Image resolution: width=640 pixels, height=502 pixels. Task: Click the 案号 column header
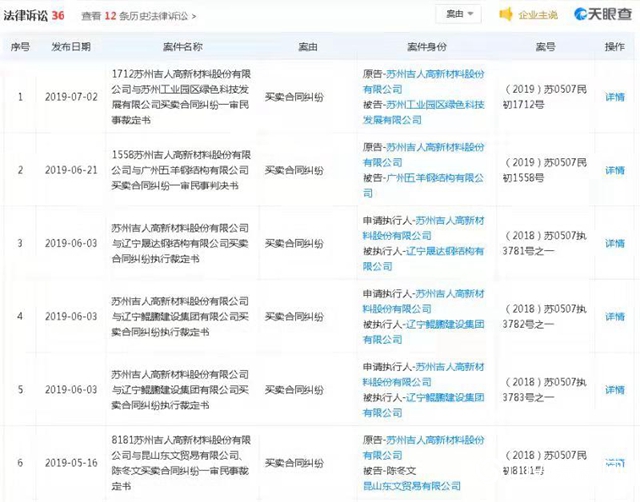pyautogui.click(x=545, y=47)
